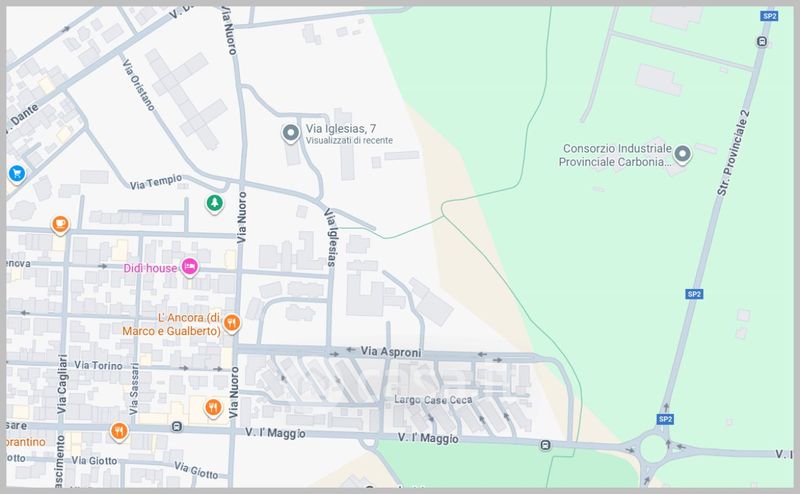Open the green park tree marker
Viewport: 800px width, 494px height.
coord(214,203)
